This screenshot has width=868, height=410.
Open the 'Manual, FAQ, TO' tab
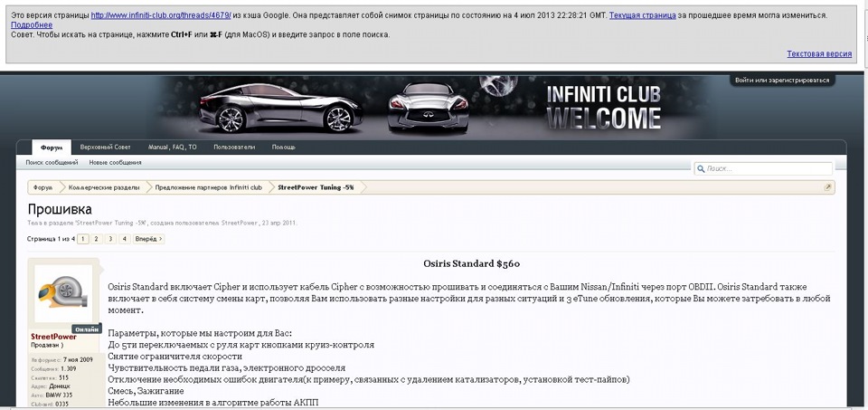pyautogui.click(x=172, y=148)
